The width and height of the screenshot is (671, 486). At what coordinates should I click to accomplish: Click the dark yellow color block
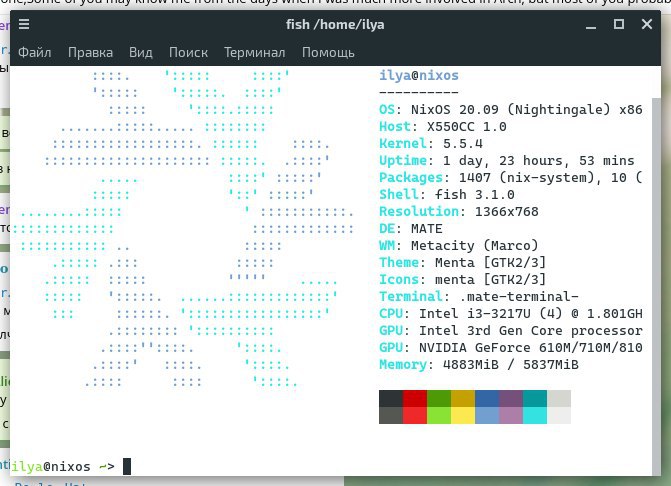point(463,398)
